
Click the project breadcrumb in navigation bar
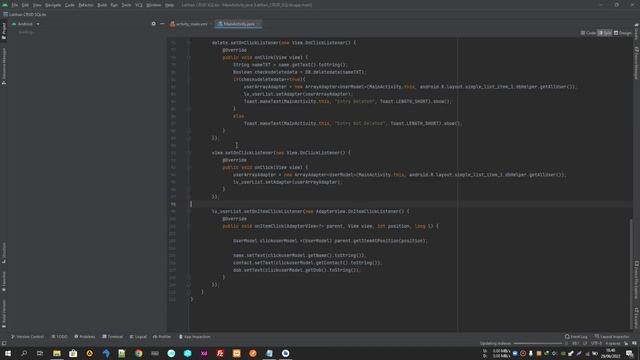[25, 14]
